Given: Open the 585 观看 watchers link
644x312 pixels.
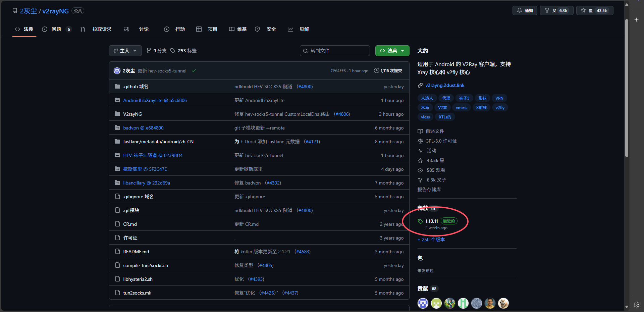Looking at the screenshot, I should pyautogui.click(x=431, y=170).
